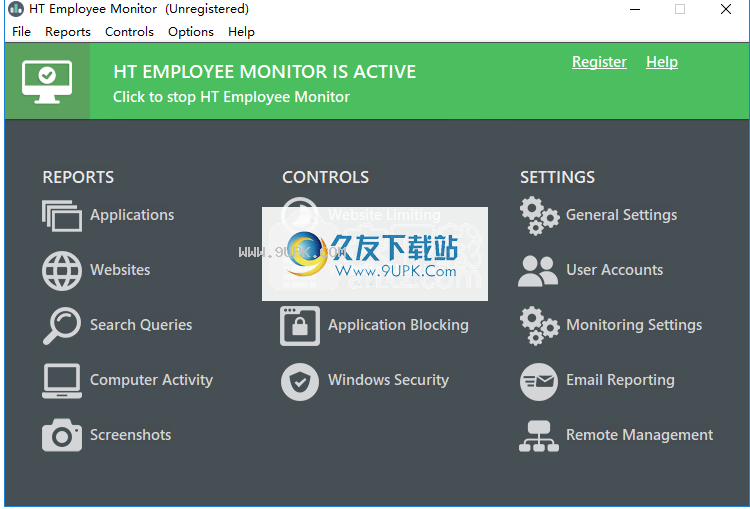Click the Help link in green banner
Viewport: 750px width, 509px height.
click(662, 62)
